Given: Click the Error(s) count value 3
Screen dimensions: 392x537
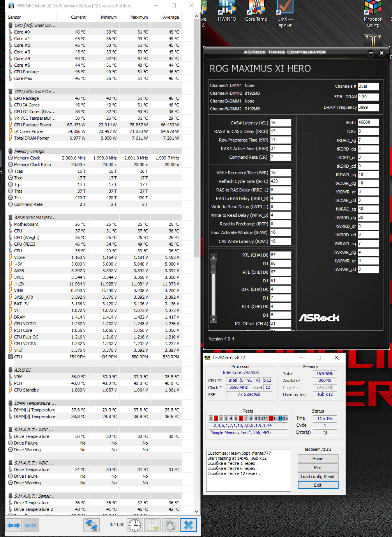Looking at the screenshot, I should pos(325,432).
